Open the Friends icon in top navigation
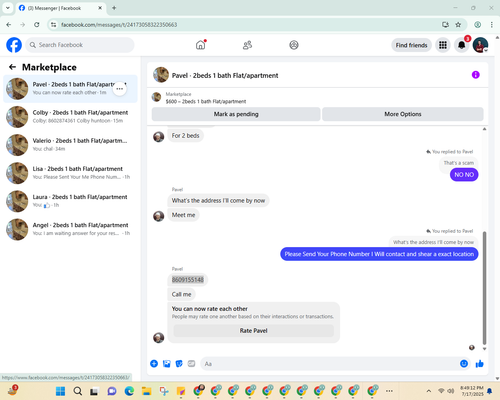The height and width of the screenshot is (400, 500). click(x=247, y=45)
